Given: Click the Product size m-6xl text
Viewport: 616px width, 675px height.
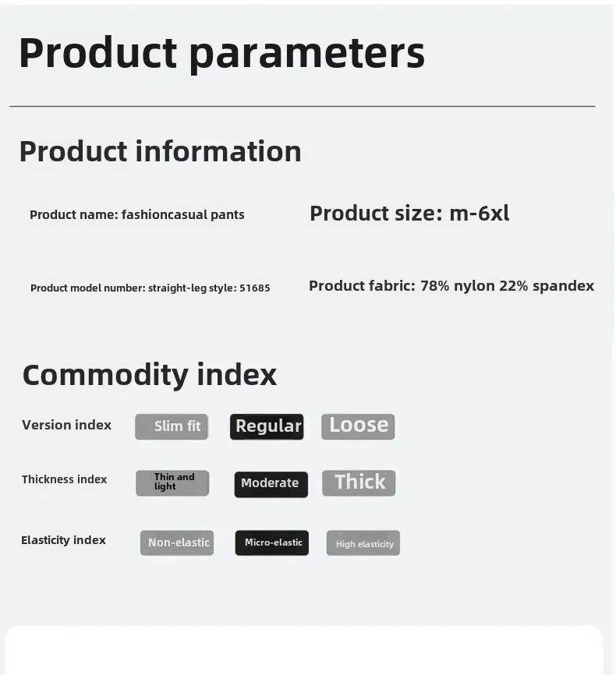Looking at the screenshot, I should pyautogui.click(x=409, y=213).
